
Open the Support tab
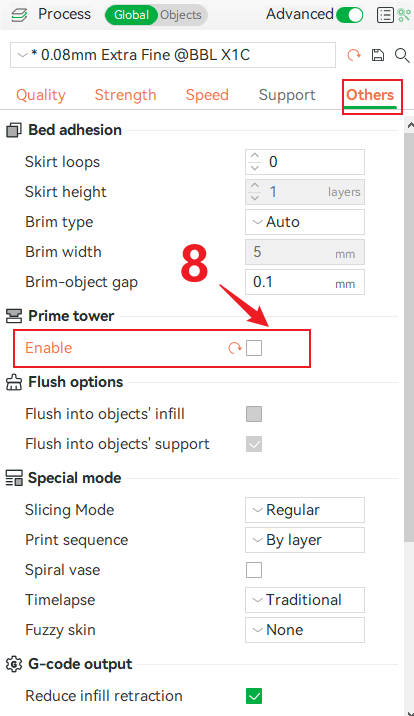287,95
